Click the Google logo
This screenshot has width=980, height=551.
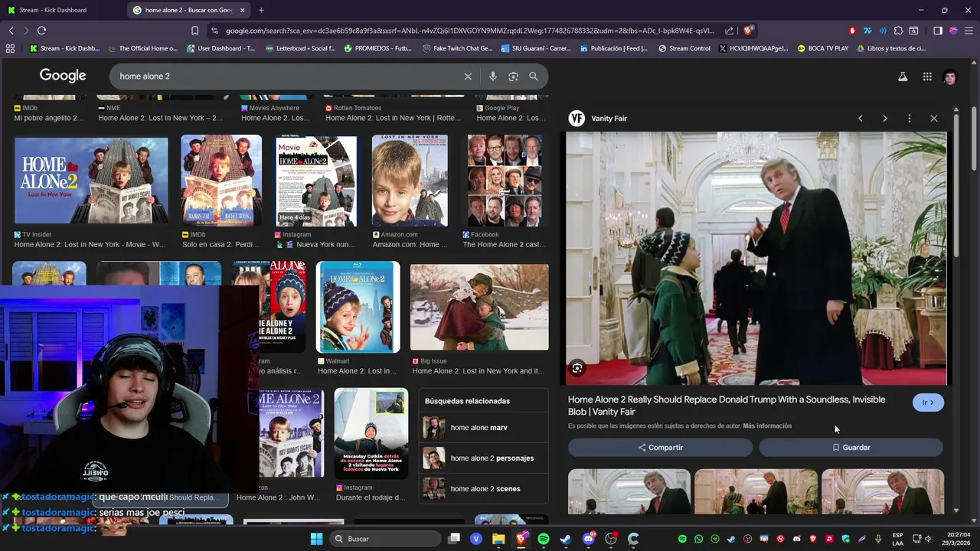[63, 76]
